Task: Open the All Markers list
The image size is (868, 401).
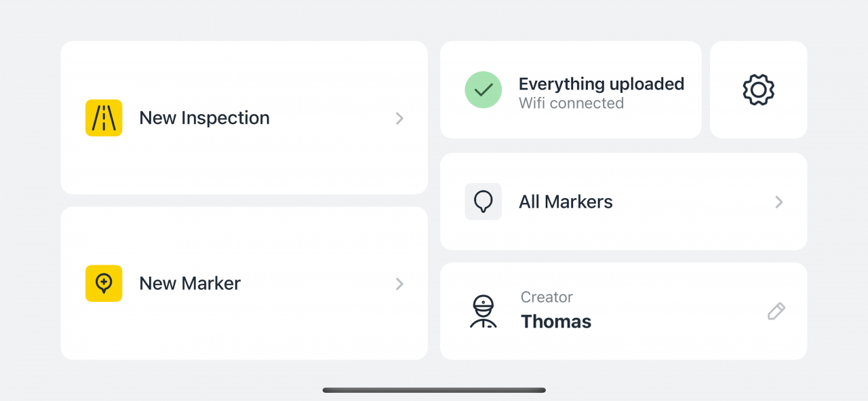Action: point(566,201)
